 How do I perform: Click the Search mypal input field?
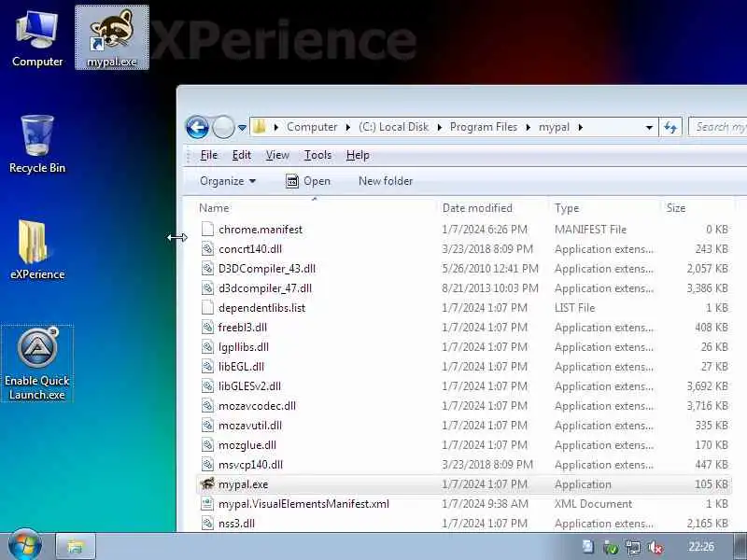pos(718,127)
